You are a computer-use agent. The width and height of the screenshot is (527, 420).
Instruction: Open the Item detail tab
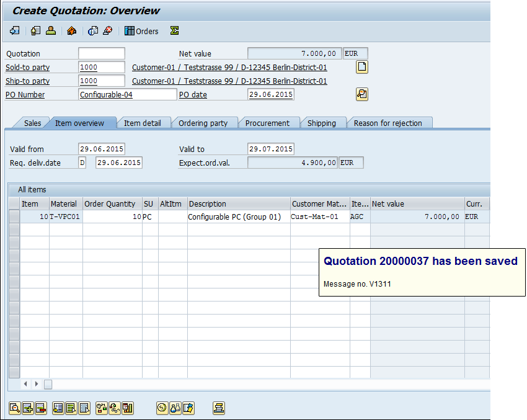[142, 123]
